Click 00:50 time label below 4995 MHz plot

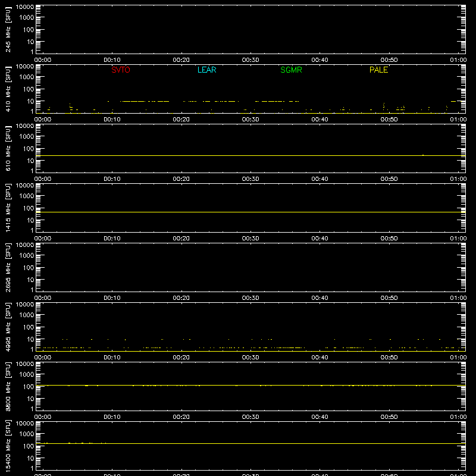tap(389, 358)
